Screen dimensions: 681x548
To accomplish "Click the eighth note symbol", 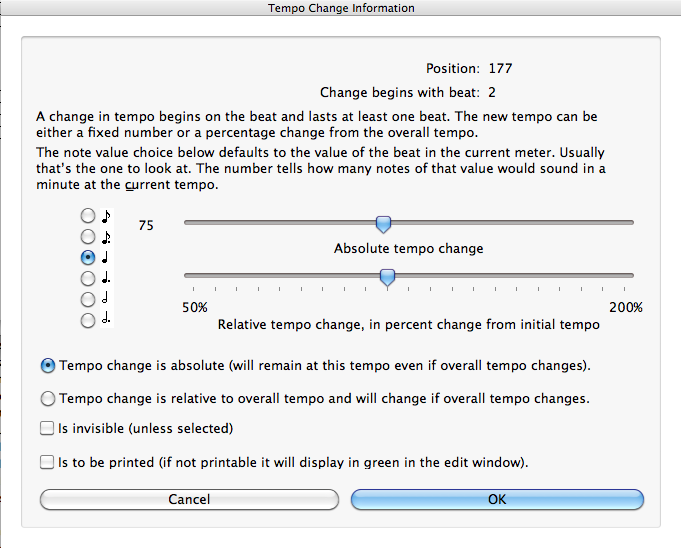I will (106, 216).
